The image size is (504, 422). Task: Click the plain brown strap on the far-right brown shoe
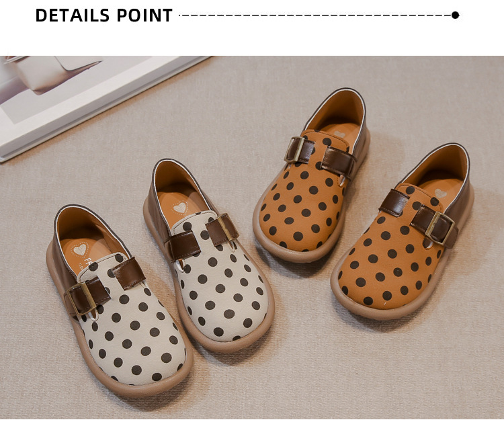click(394, 202)
